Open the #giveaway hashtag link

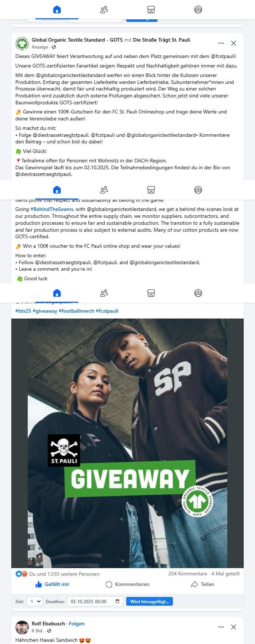[45, 311]
